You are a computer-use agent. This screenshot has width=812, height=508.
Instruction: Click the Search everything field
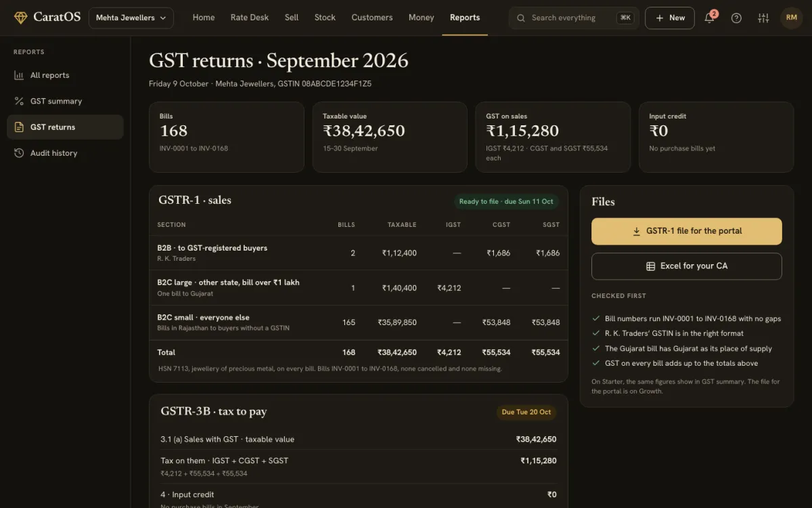(574, 18)
